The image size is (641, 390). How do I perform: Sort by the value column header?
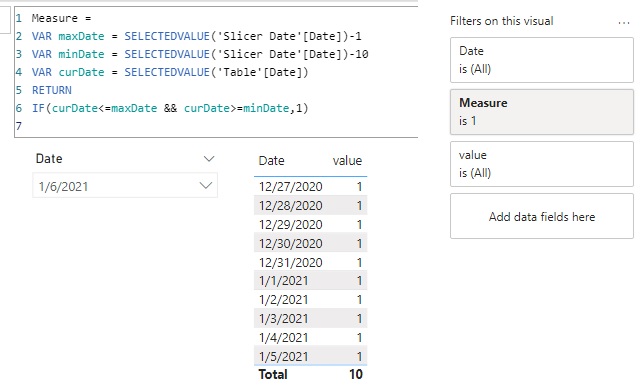pyautogui.click(x=347, y=161)
